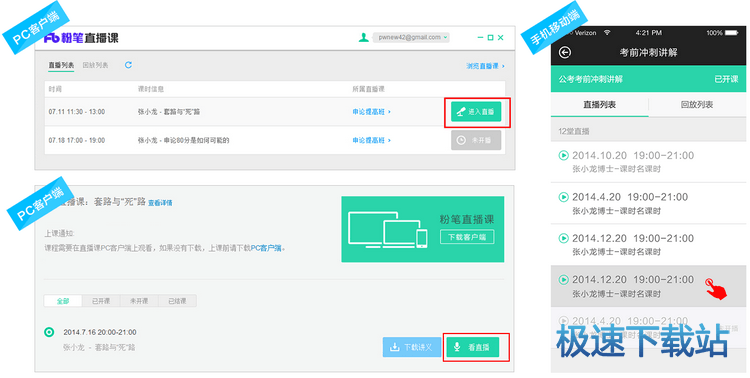Tap 12堂直播 section header

tap(574, 131)
